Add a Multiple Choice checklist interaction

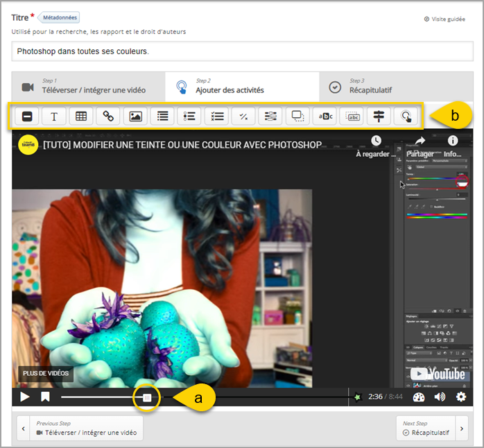(216, 117)
